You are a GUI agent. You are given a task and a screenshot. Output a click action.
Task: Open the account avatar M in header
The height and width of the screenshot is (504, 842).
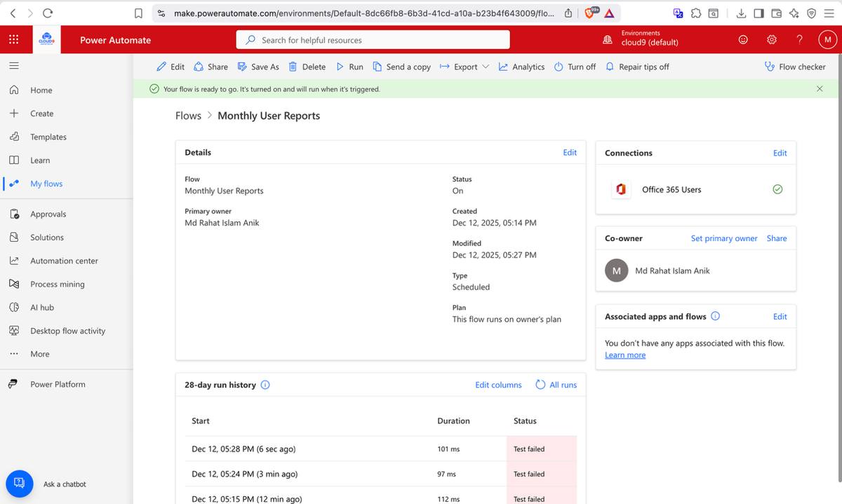coord(827,40)
